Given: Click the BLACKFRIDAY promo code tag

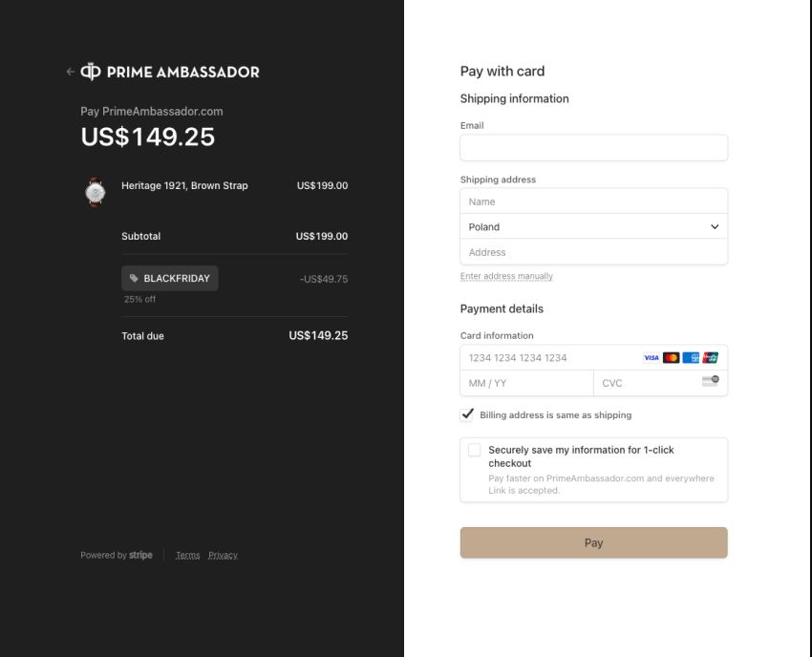Looking at the screenshot, I should click(x=170, y=279).
